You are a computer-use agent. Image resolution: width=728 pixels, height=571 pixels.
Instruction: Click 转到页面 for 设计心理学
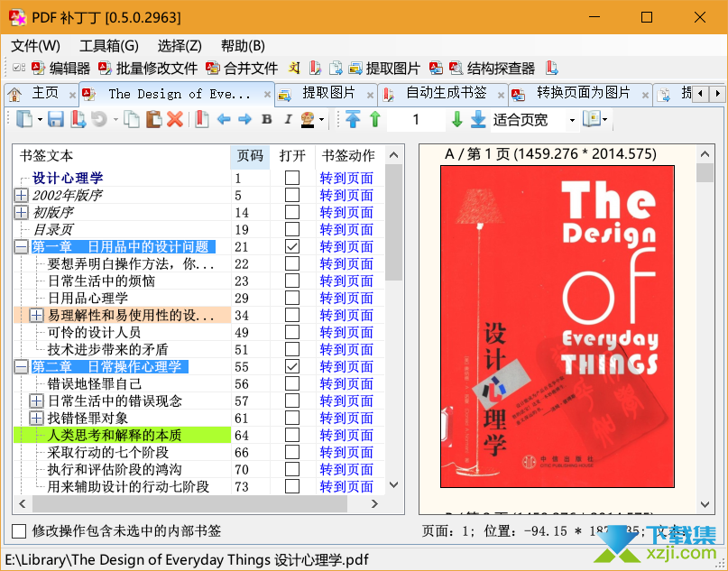point(346,178)
